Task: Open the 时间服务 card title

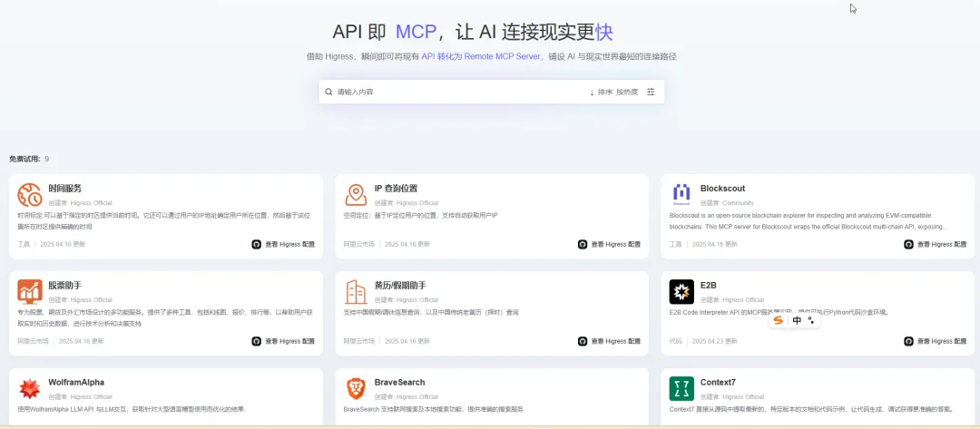Action: click(x=65, y=189)
